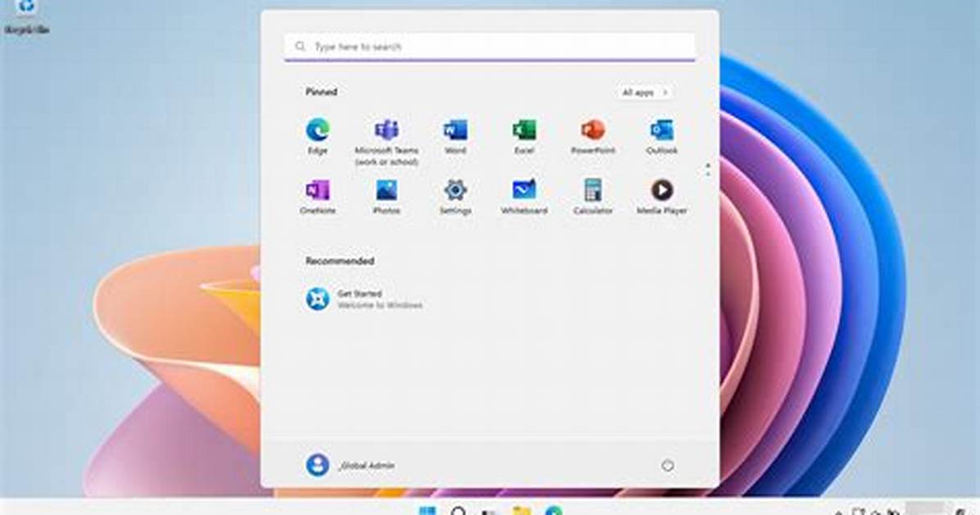Screen dimensions: 980x515
Task: Open PowerPoint pinned app
Action: click(x=592, y=136)
